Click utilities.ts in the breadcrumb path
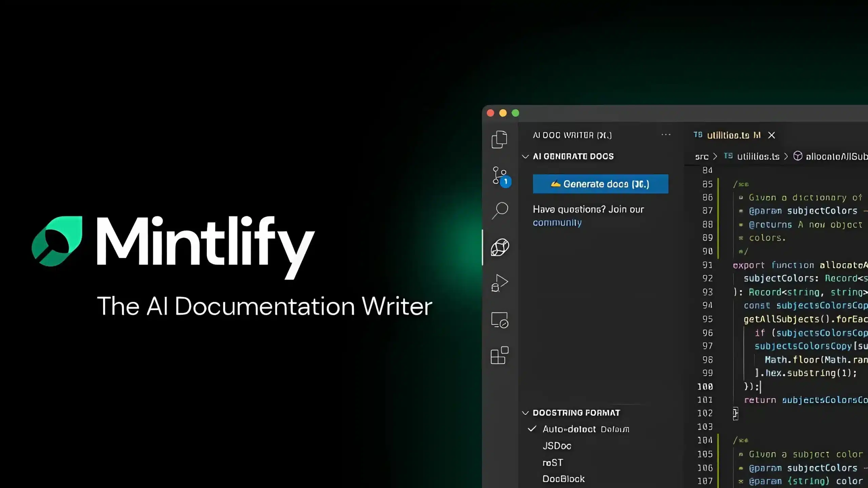The image size is (868, 488). (758, 156)
